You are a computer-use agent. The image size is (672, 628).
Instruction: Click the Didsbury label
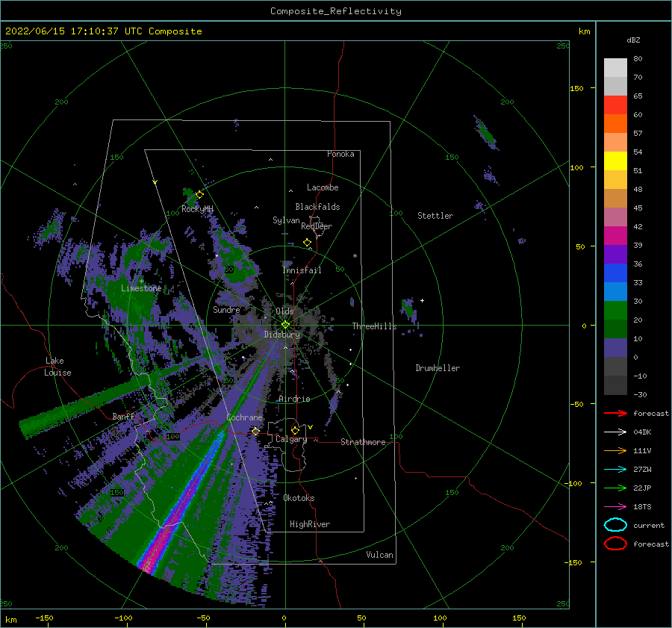tap(281, 335)
